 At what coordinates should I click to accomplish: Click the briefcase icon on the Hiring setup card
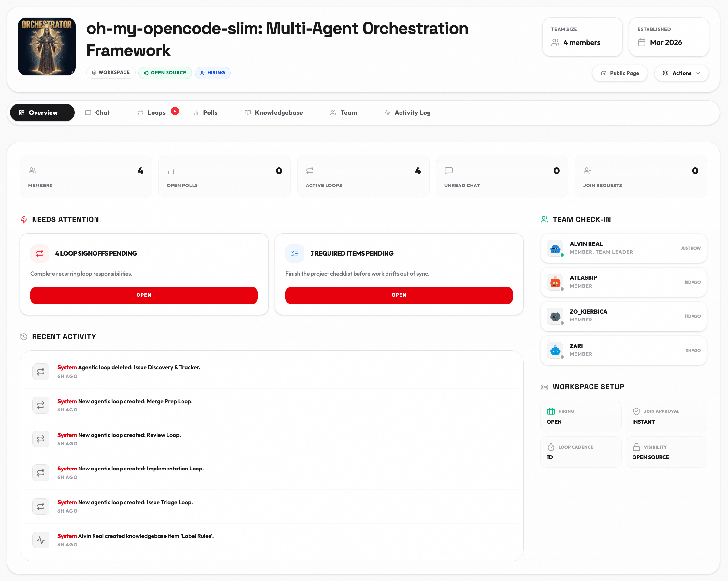coord(551,411)
